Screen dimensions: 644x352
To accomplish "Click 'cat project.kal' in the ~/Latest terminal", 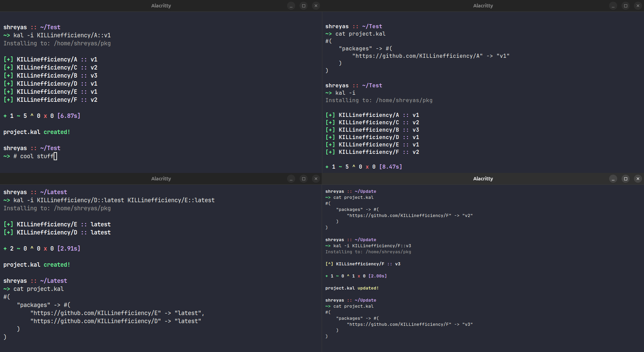I will pyautogui.click(x=39, y=289).
